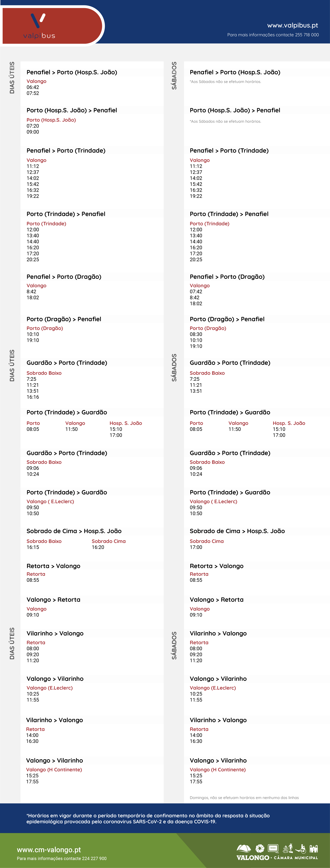Click the weekday Retorta > Valongo heading
Viewport: 330px width, 868px height.
click(53, 566)
